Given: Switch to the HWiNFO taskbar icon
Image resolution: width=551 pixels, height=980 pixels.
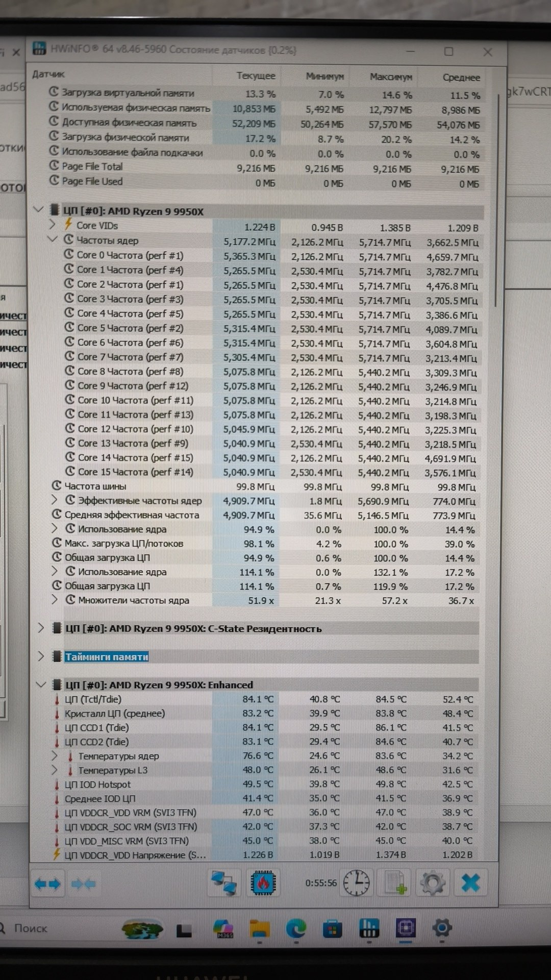Looking at the screenshot, I should tap(368, 929).
